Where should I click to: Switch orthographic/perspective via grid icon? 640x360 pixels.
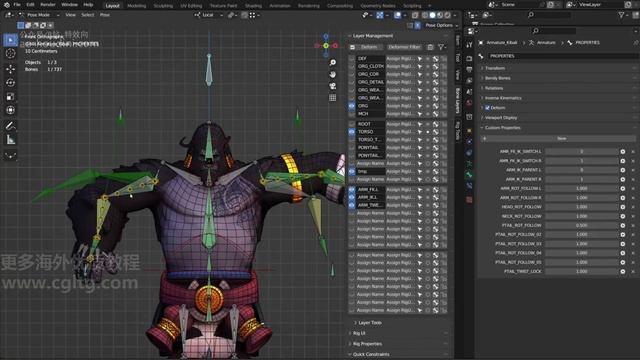coord(333,98)
